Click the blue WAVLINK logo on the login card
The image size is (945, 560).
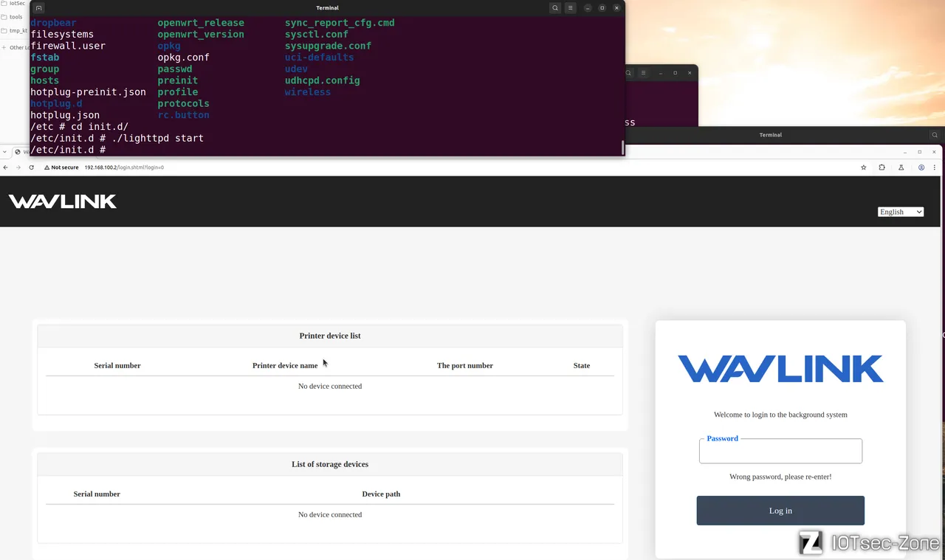click(780, 369)
